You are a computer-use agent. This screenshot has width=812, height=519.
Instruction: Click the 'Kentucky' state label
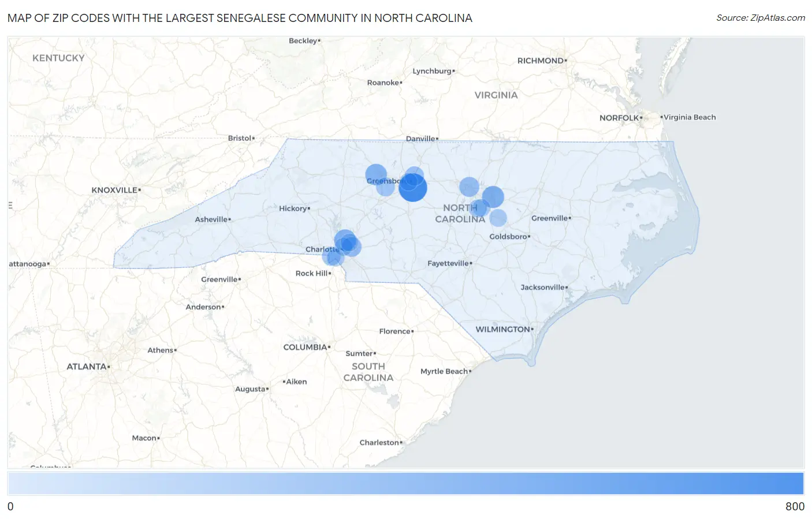(58, 58)
